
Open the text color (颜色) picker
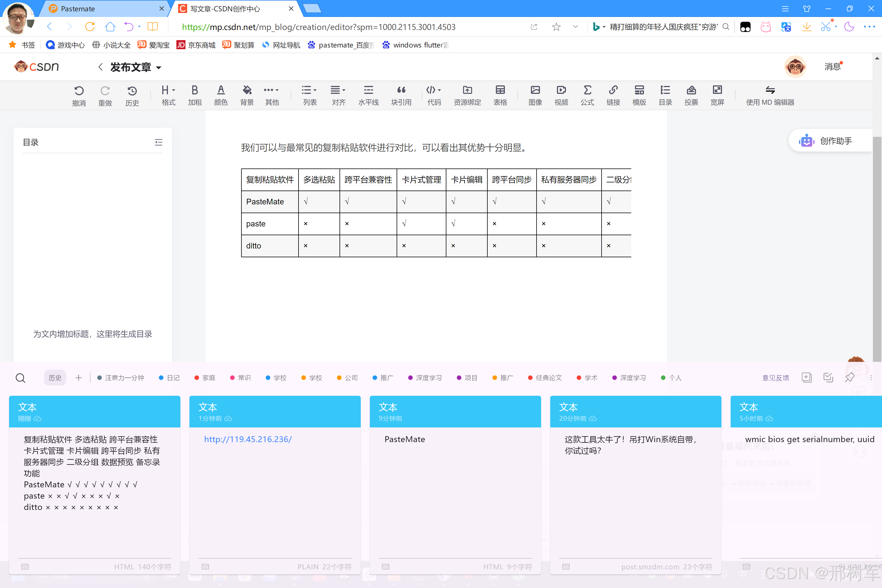(220, 95)
